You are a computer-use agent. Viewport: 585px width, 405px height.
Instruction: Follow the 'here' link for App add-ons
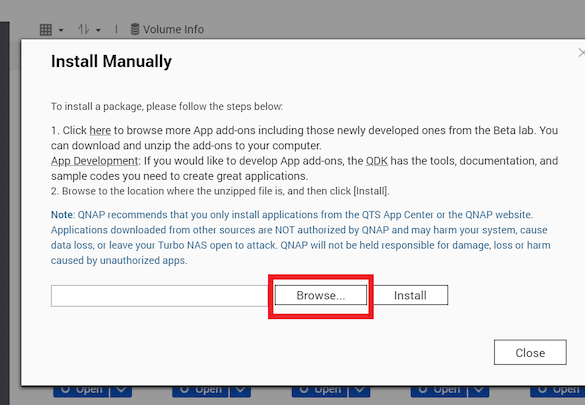tap(100, 131)
